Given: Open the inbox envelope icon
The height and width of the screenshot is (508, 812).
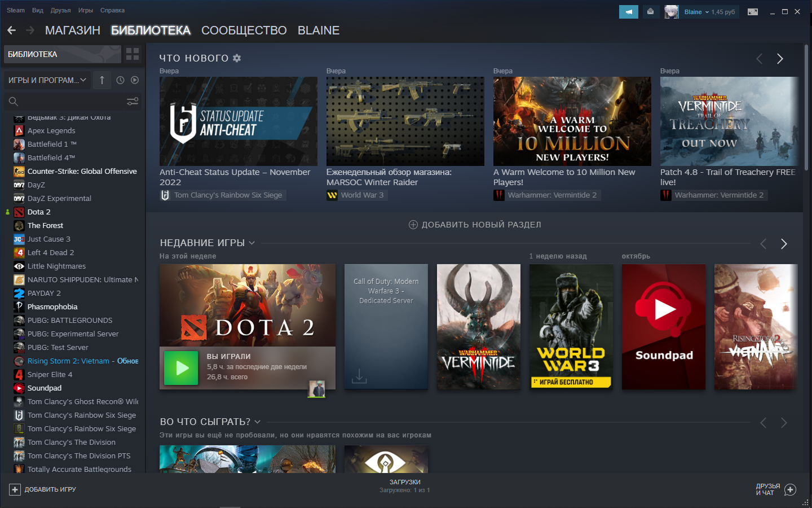Looking at the screenshot, I should [x=650, y=12].
